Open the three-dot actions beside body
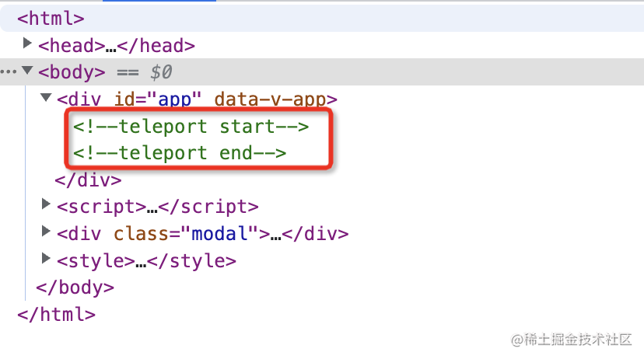Image resolution: width=644 pixels, height=359 pixels. (9, 71)
